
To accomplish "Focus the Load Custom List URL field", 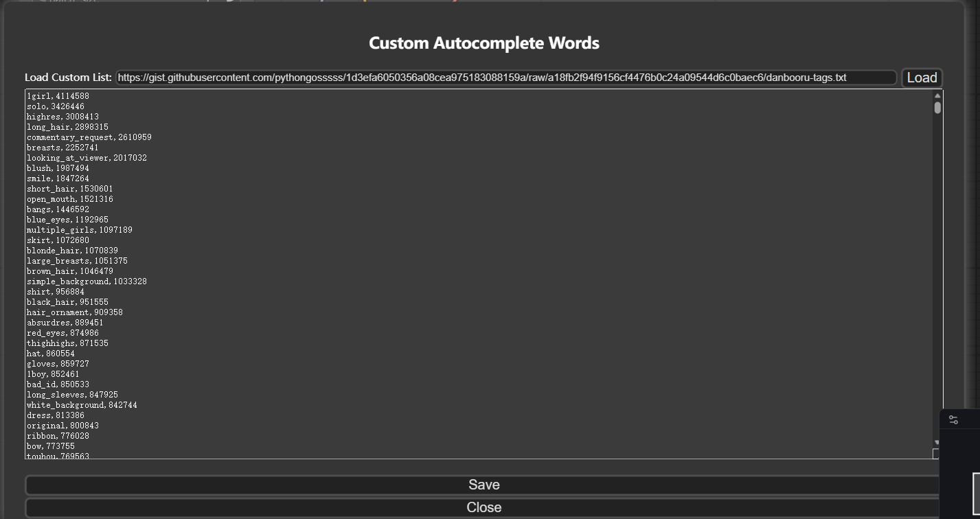I will pyautogui.click(x=506, y=78).
